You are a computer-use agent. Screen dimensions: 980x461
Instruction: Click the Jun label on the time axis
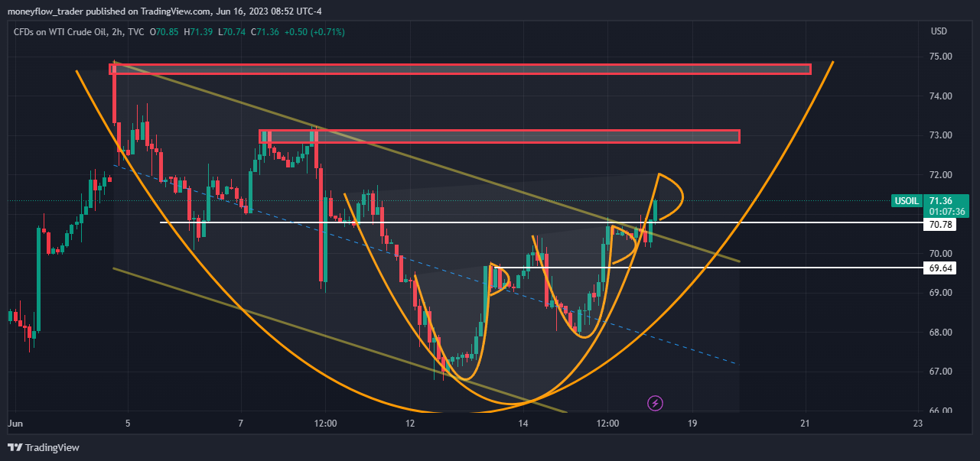click(x=16, y=423)
